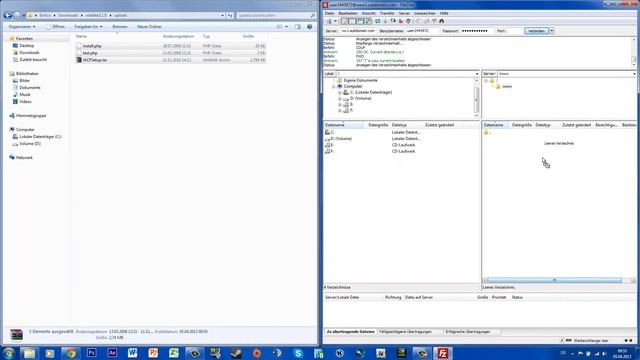Screen dimensions: 640x360
Task: Click FileZilla filename filters icon
Action: [418, 21]
